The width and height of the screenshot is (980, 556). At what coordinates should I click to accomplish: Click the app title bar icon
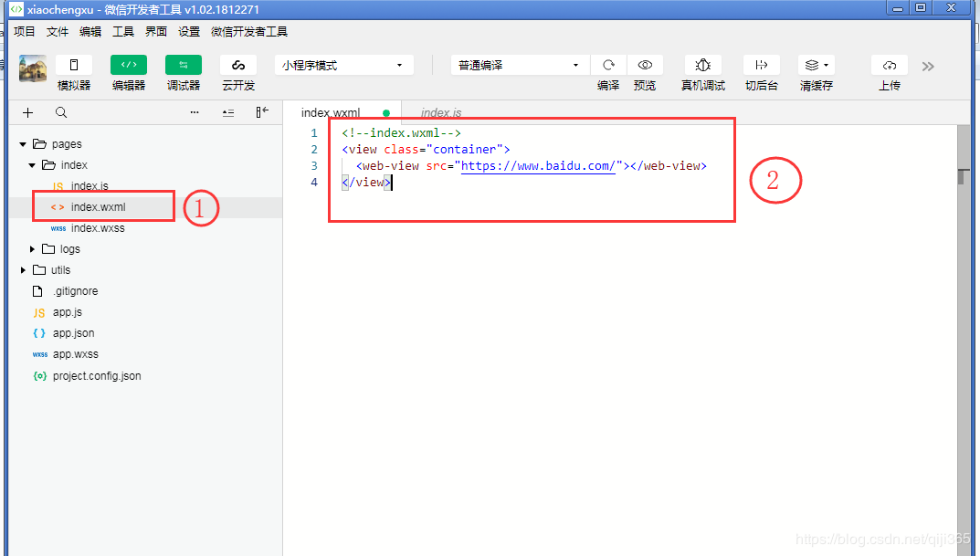pyautogui.click(x=16, y=9)
